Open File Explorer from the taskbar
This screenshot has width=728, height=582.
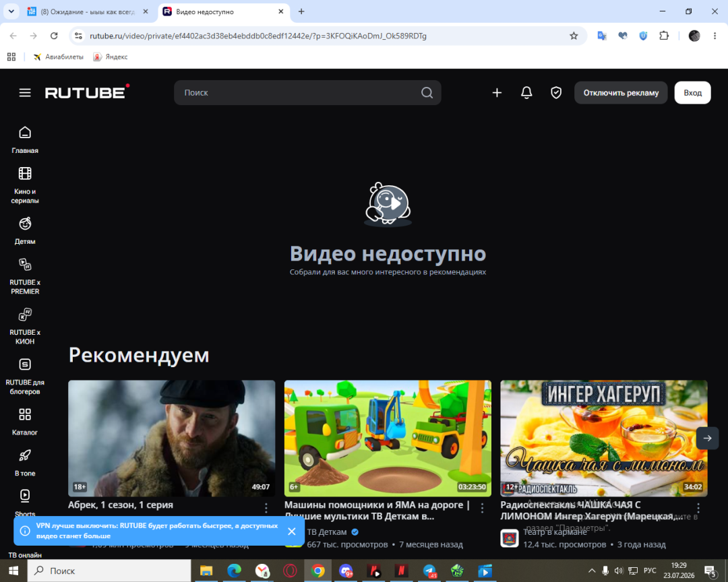click(x=206, y=571)
